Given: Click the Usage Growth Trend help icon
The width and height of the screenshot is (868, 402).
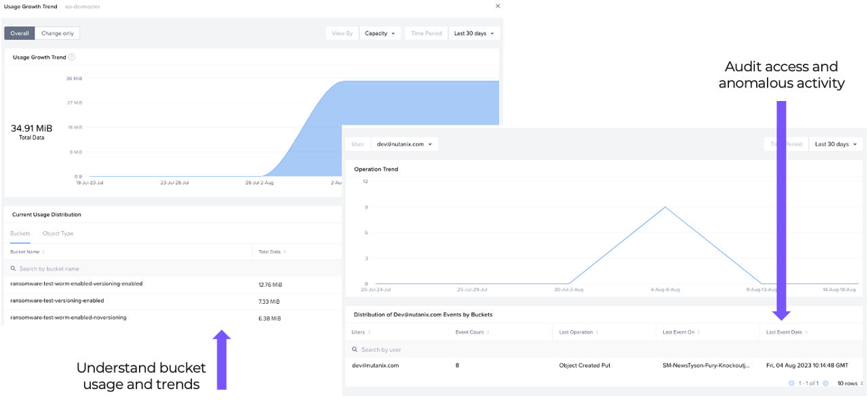Looking at the screenshot, I should [72, 58].
